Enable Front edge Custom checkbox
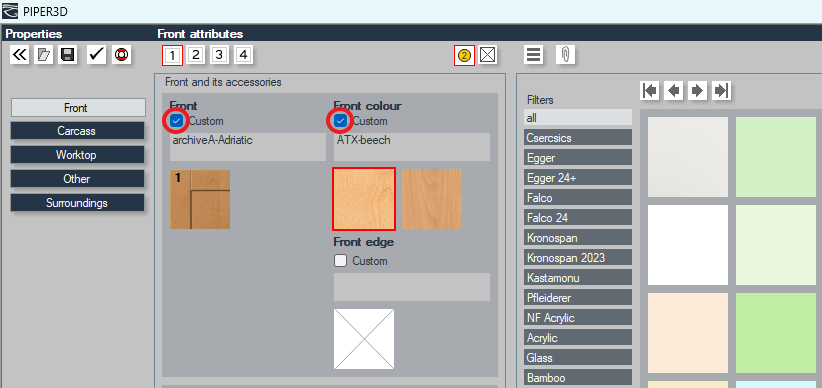Viewport: 822px width, 388px height. click(341, 261)
